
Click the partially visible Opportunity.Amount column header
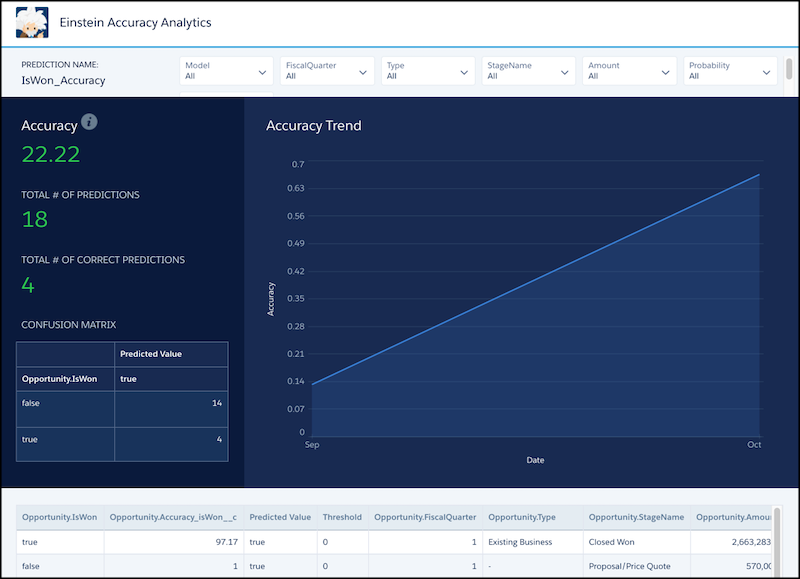(731, 517)
